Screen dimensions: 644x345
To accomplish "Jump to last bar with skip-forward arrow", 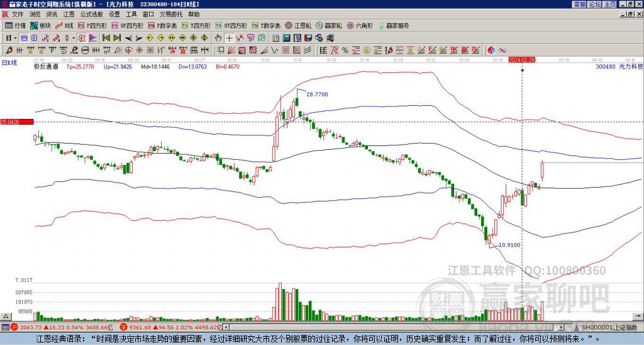I will (117, 38).
